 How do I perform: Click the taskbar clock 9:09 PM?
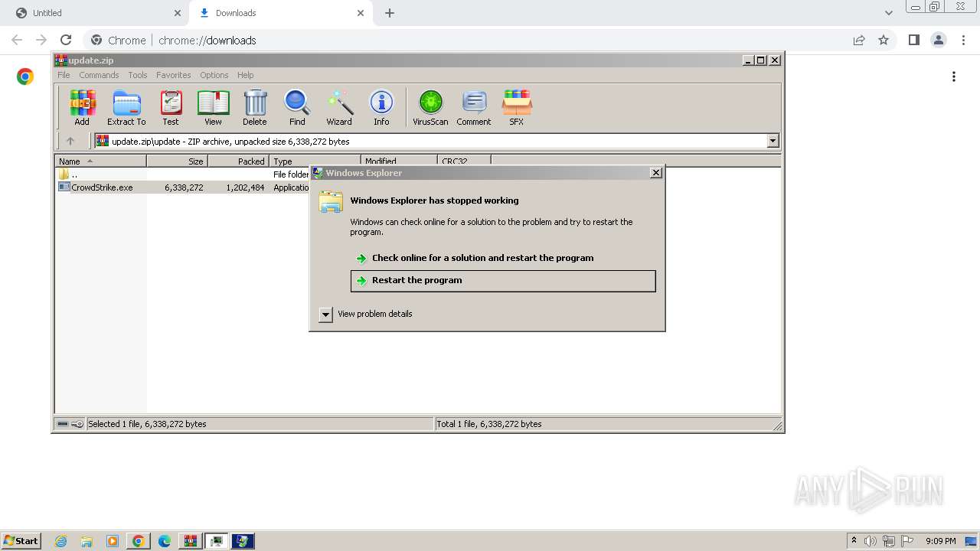pos(940,541)
